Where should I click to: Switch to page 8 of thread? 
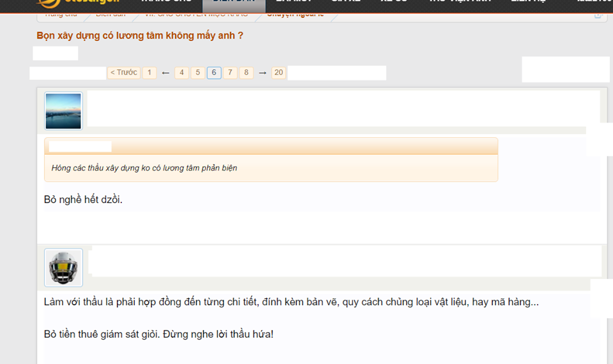click(x=246, y=73)
